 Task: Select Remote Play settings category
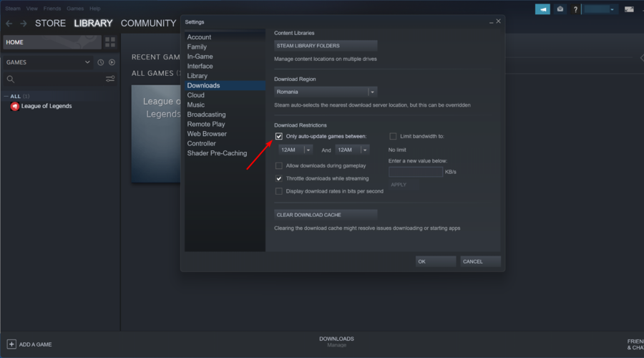click(x=225, y=124)
